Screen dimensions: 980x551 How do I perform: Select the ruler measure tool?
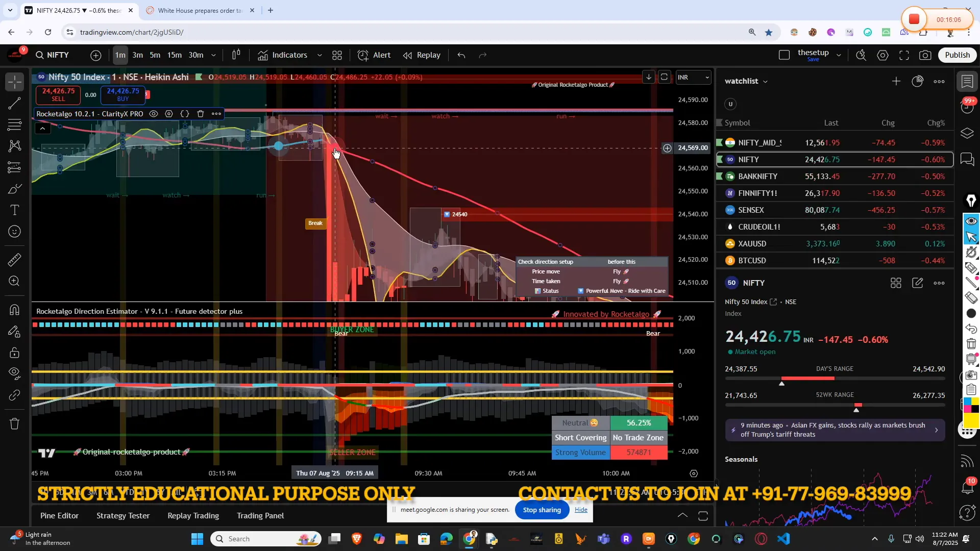pos(15,260)
